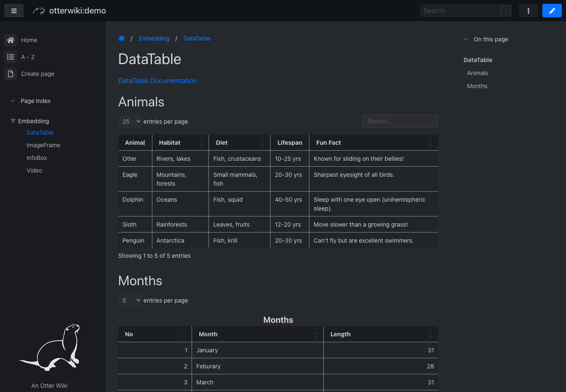Sort Months table by No column arrows
The height and width of the screenshot is (392, 566).
pyautogui.click(x=184, y=335)
